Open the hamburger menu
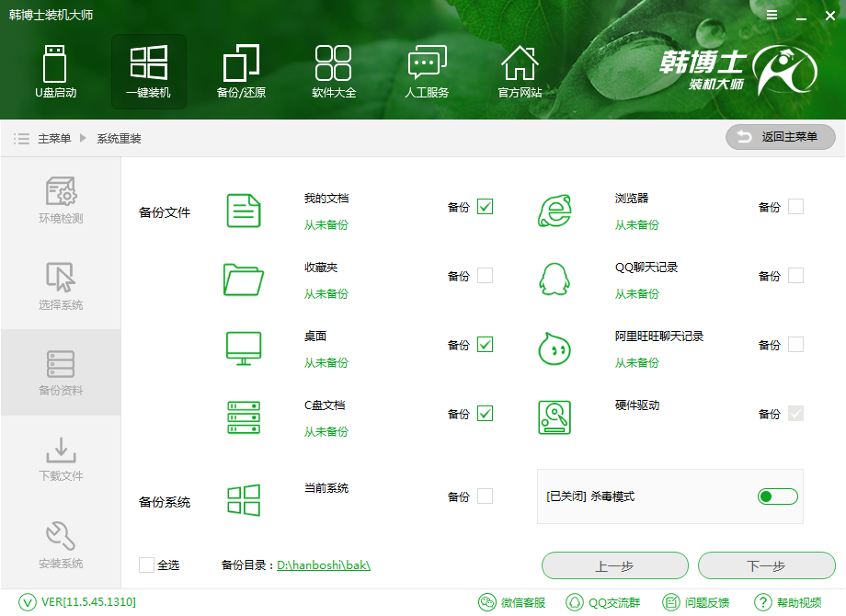The width and height of the screenshot is (846, 616). 771,15
